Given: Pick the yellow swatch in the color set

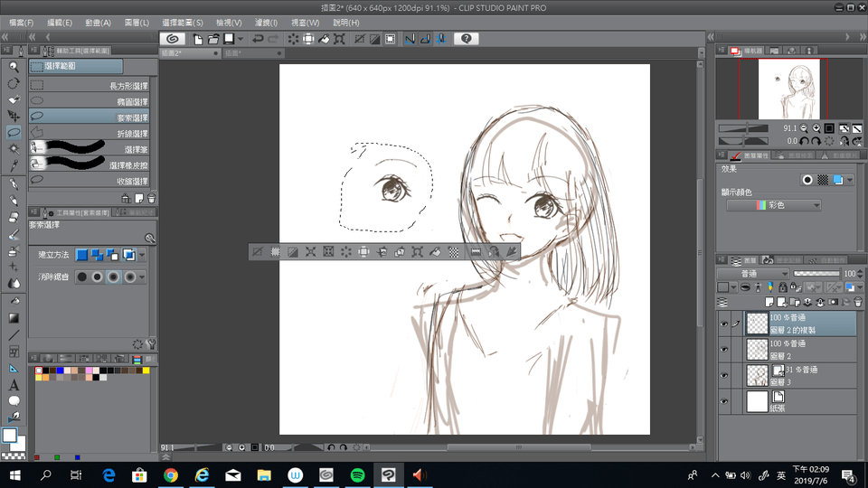Looking at the screenshot, I should click(x=146, y=371).
